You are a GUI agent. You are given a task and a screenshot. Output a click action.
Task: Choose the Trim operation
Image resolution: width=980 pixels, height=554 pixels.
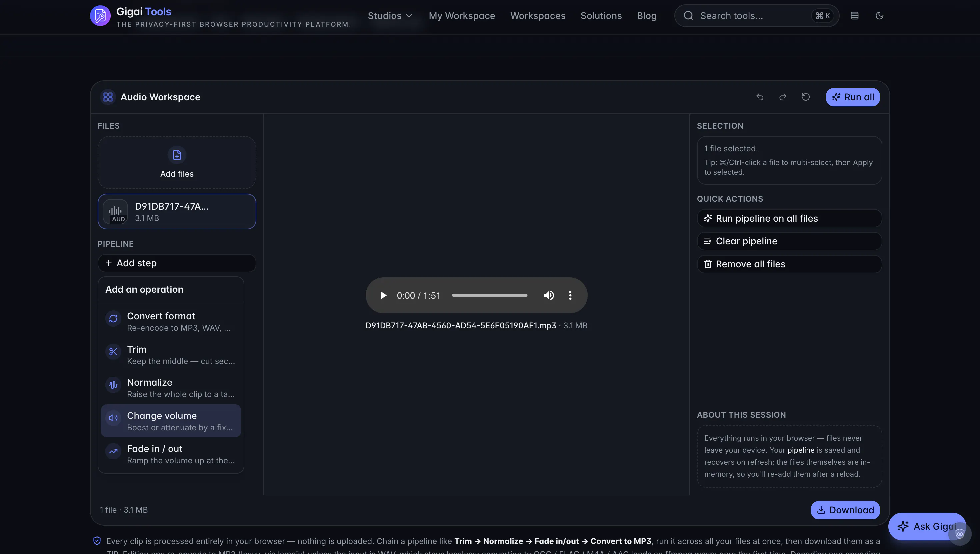pos(171,355)
